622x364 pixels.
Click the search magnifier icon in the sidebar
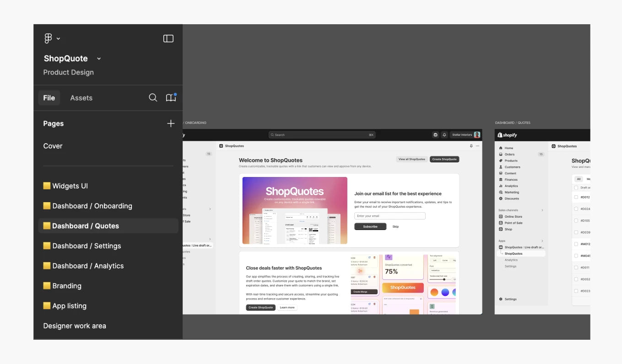tap(153, 98)
